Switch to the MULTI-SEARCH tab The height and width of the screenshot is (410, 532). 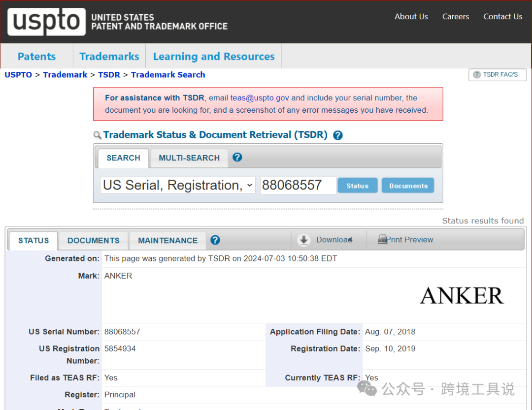pyautogui.click(x=189, y=158)
